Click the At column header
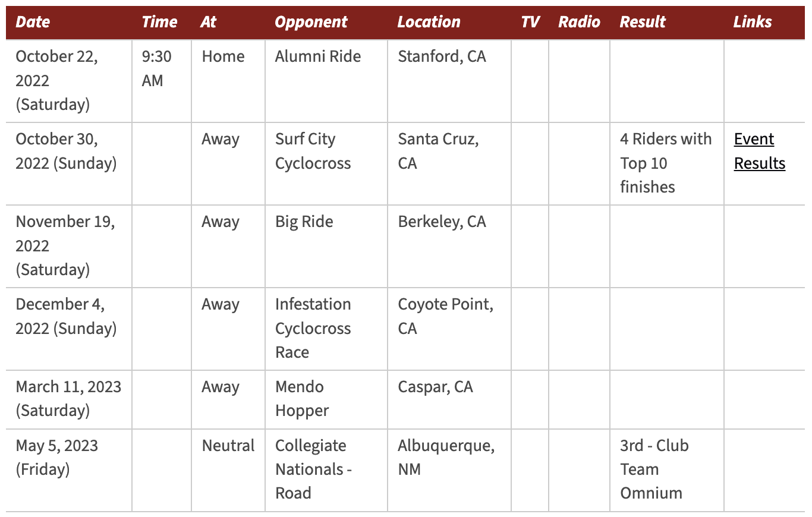Image resolution: width=812 pixels, height=517 pixels. pos(209,22)
